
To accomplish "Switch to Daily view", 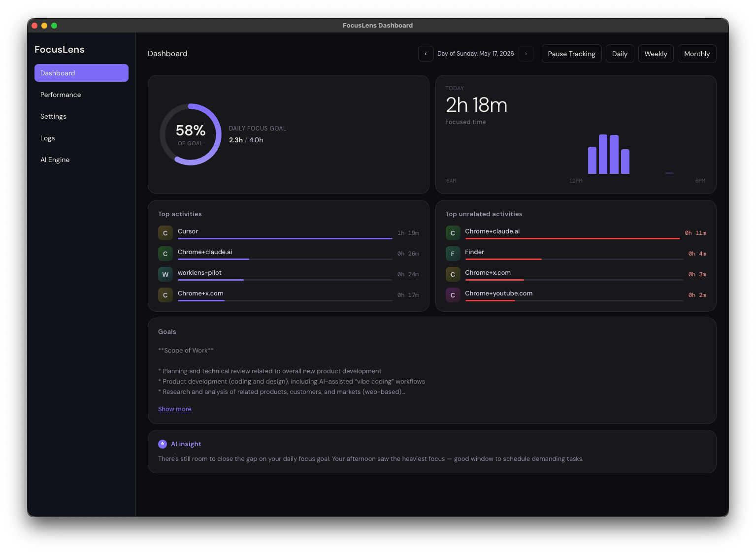I will point(620,54).
